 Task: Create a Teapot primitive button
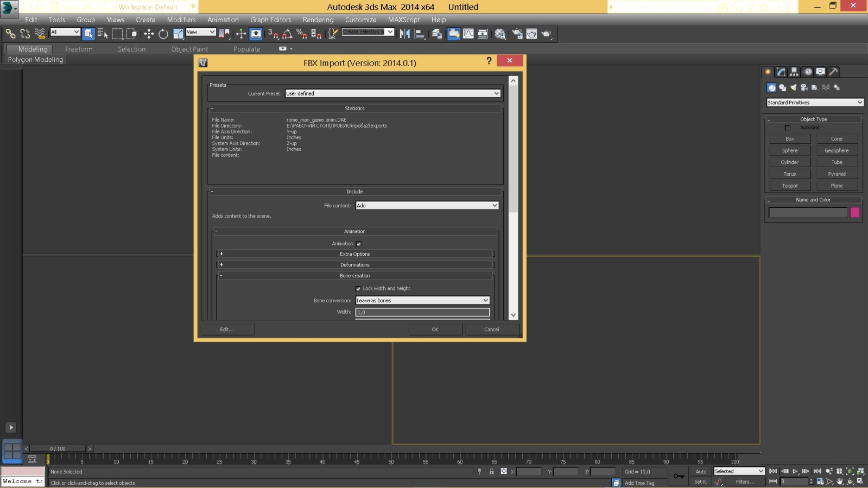click(789, 186)
